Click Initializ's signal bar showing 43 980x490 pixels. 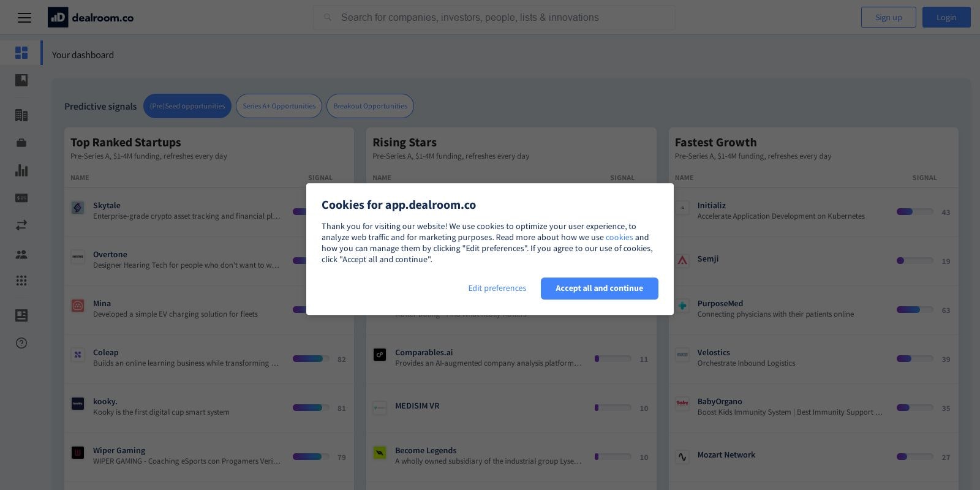914,212
